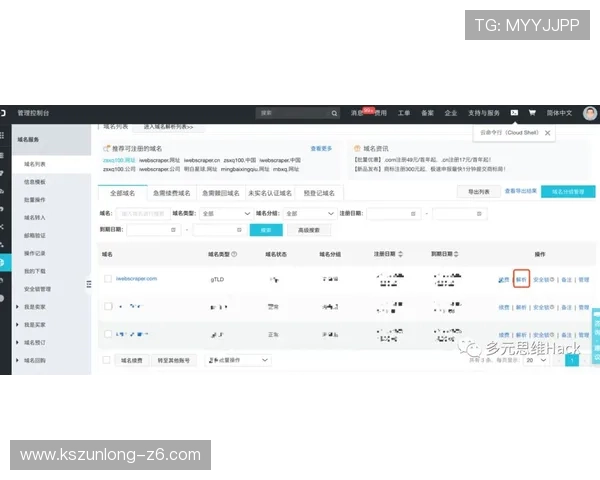Image resolution: width=600 pixels, height=480 pixels.
Task: Tick the checkbox for iwebscraper.com row
Action: click(x=108, y=279)
